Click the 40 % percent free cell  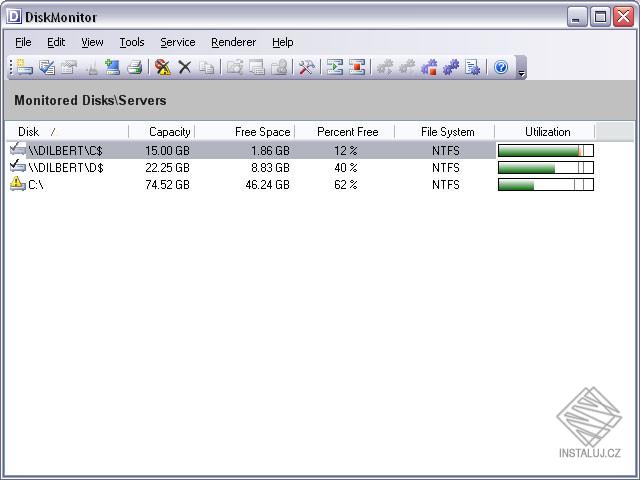coord(346,168)
